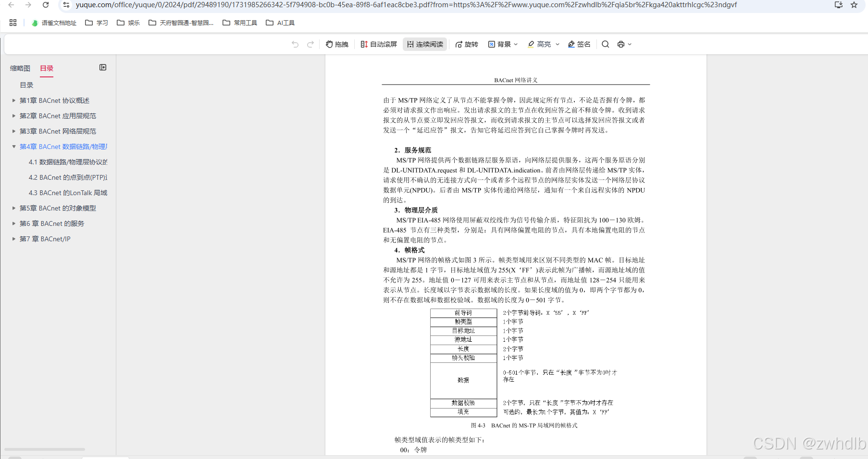Image resolution: width=868 pixels, height=459 pixels.
Task: Open search with magnifier icon
Action: point(606,44)
